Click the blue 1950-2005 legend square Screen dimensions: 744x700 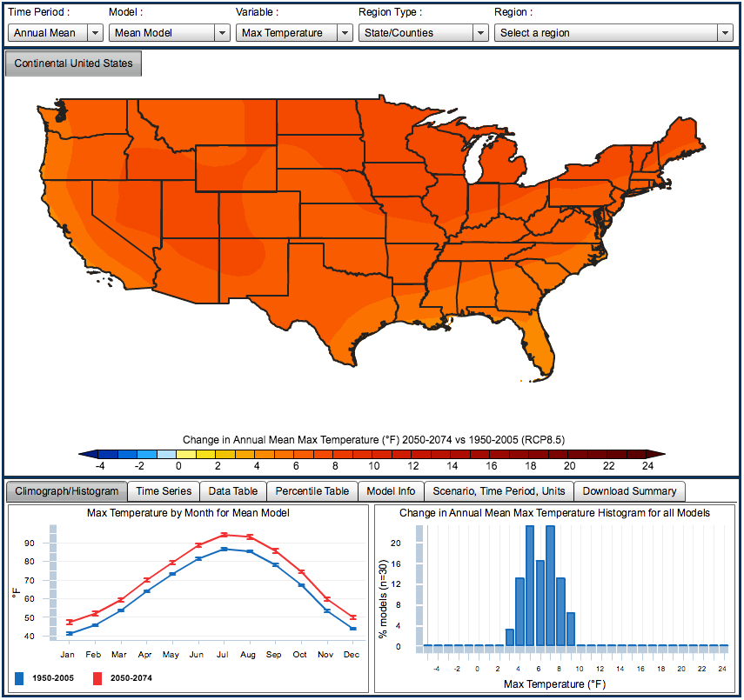coord(20,677)
